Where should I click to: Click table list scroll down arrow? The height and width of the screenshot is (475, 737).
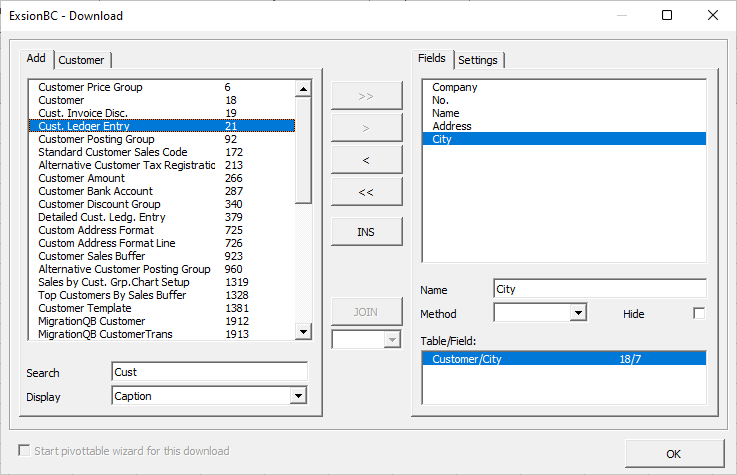(x=303, y=332)
